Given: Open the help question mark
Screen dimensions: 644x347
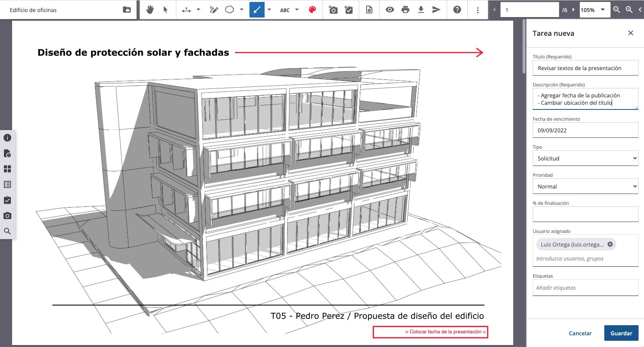Looking at the screenshot, I should (x=457, y=10).
